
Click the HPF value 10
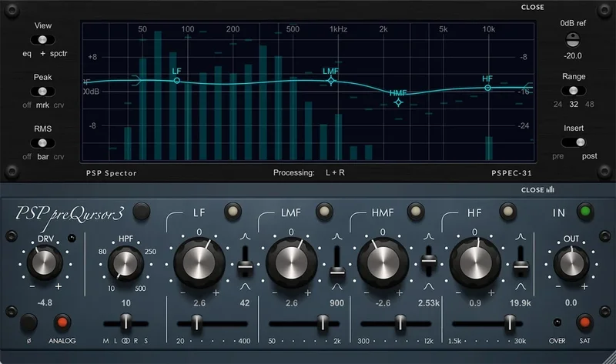click(x=126, y=302)
